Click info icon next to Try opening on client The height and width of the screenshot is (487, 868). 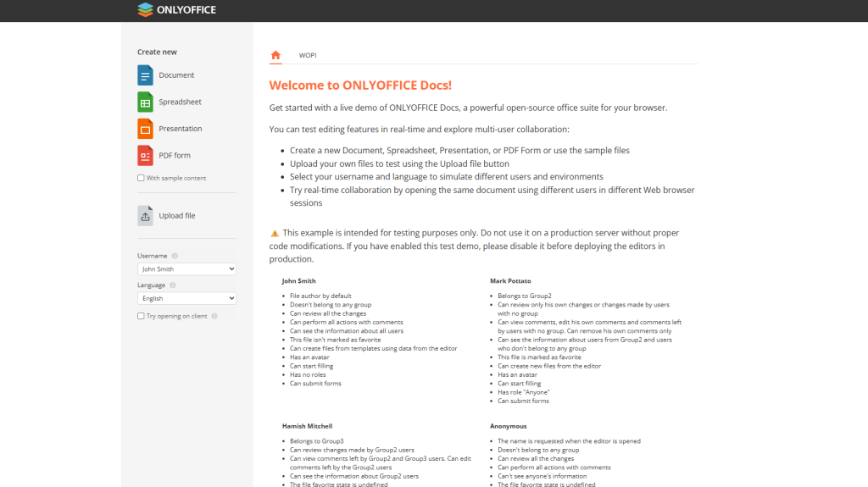click(x=214, y=316)
